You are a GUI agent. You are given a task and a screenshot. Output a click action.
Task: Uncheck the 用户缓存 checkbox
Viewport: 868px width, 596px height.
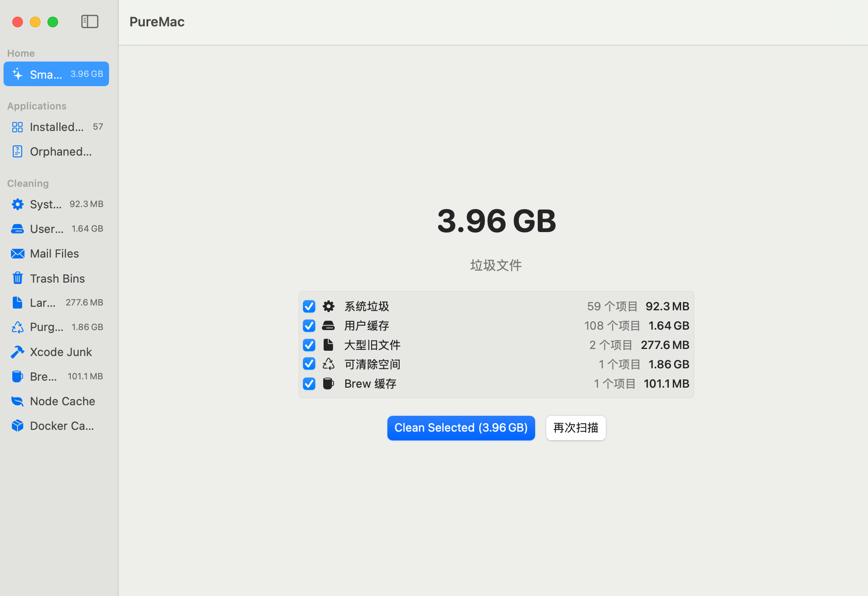coord(309,325)
